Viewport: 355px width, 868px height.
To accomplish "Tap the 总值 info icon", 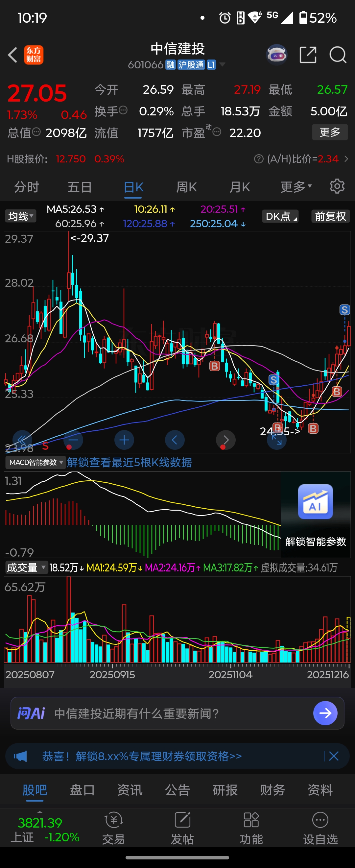I will (x=36, y=132).
